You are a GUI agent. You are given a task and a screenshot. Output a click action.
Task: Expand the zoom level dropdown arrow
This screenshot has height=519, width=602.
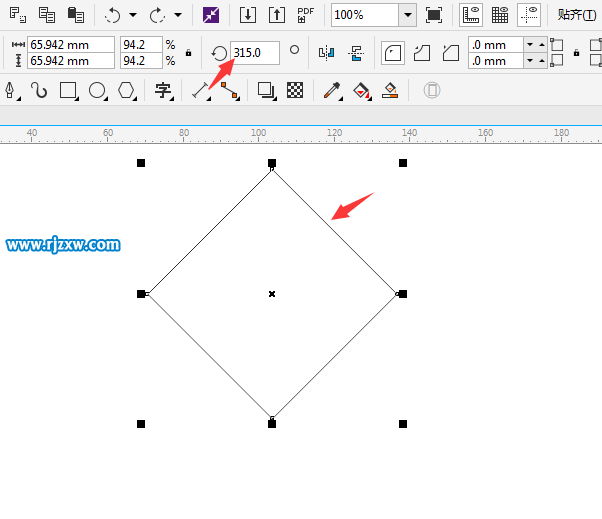coord(408,15)
